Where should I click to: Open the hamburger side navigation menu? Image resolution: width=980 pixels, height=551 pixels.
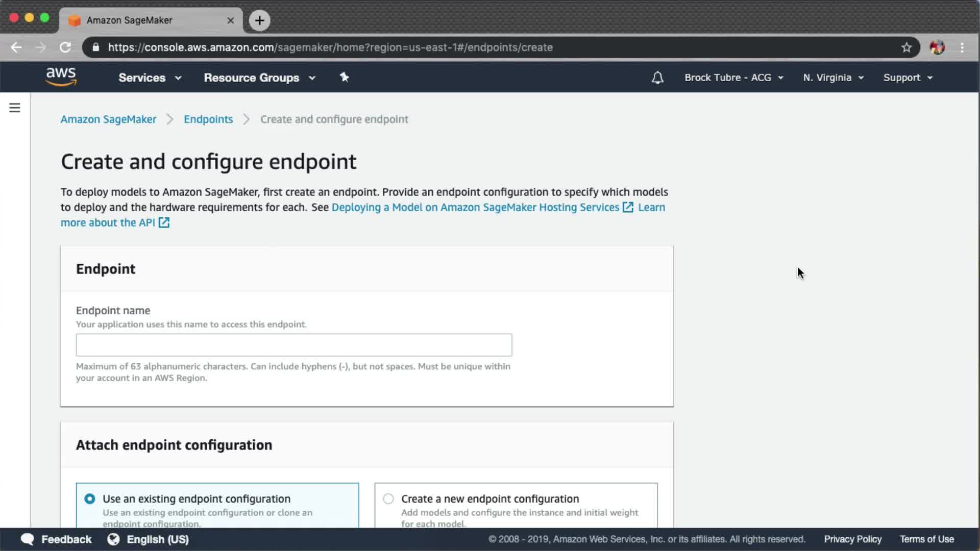[15, 108]
